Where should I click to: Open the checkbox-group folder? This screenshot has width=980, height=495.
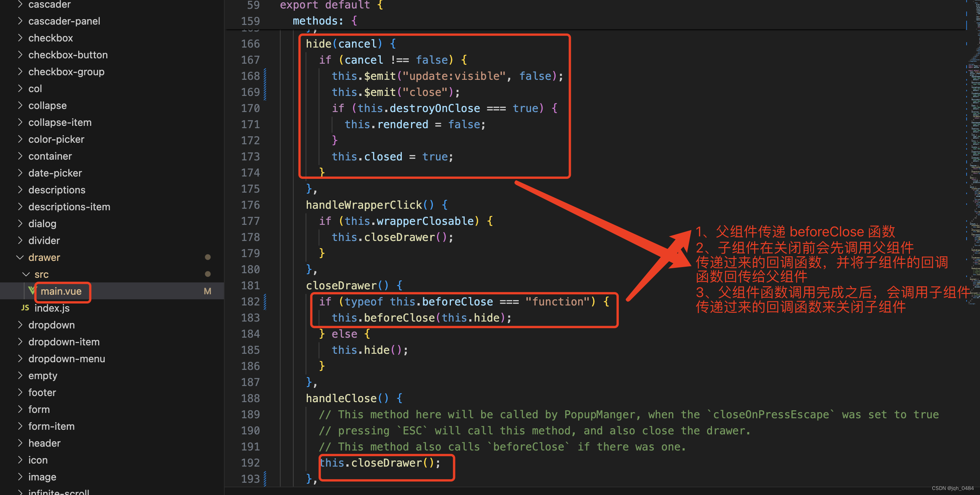(66, 72)
